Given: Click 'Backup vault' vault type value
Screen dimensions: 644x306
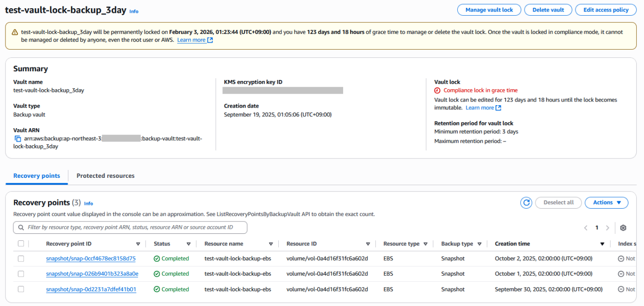Looking at the screenshot, I should (x=29, y=115).
